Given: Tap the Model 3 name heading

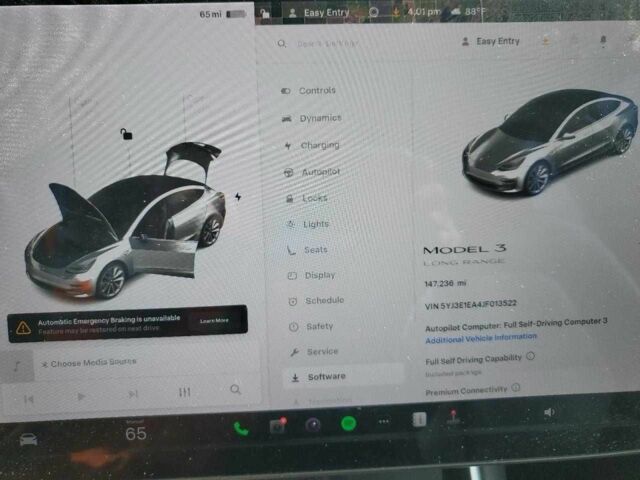Looking at the screenshot, I should coord(464,249).
